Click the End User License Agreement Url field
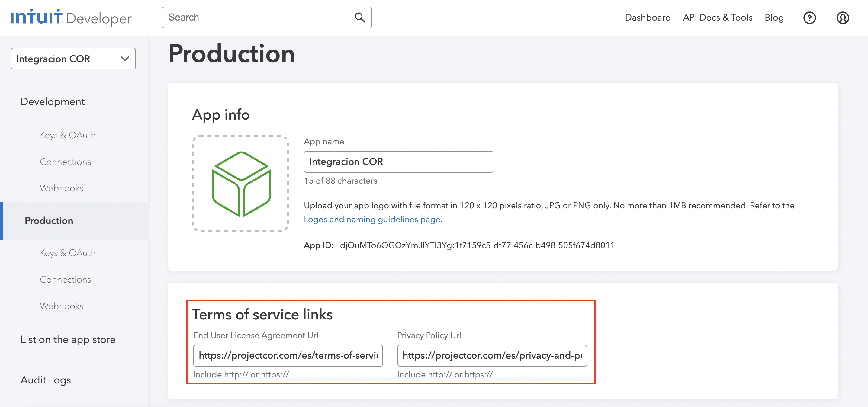This screenshot has width=868, height=407. click(288, 355)
